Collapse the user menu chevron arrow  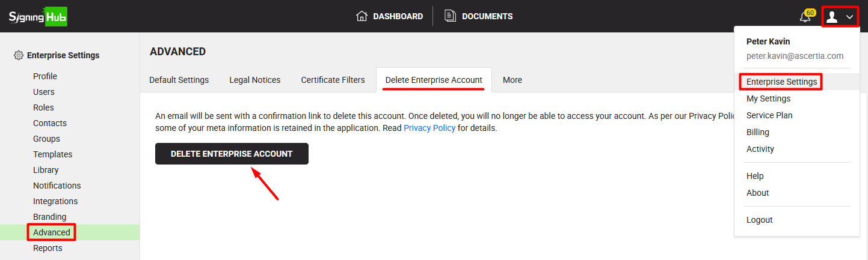849,17
